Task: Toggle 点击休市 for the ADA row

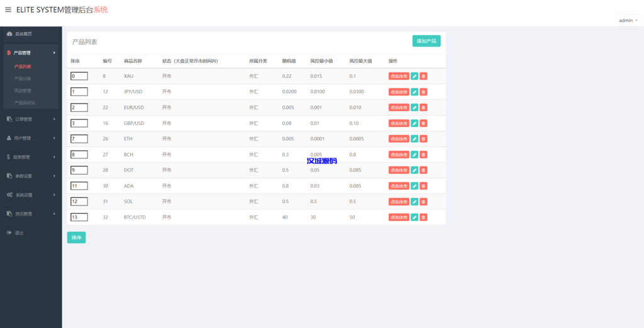Action: click(x=399, y=186)
